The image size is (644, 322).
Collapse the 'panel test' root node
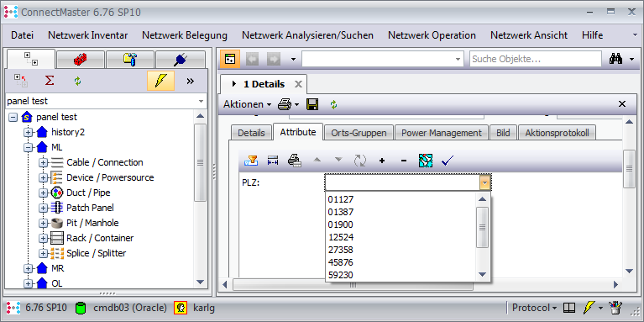(13, 117)
